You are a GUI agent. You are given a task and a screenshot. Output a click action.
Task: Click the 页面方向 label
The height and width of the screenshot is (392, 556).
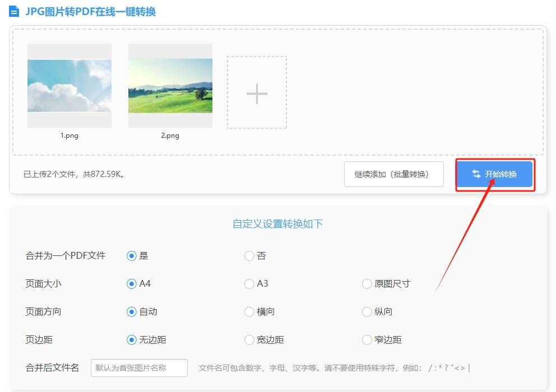pyautogui.click(x=43, y=312)
